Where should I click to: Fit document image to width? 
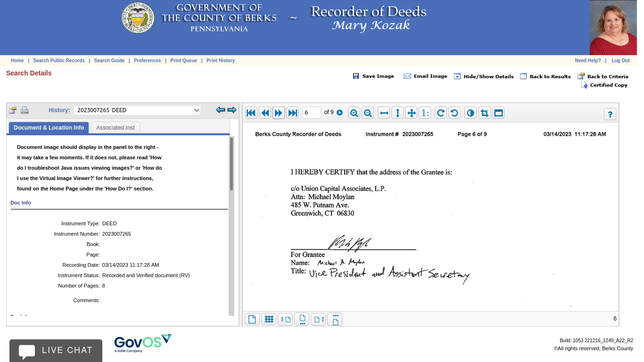384,113
